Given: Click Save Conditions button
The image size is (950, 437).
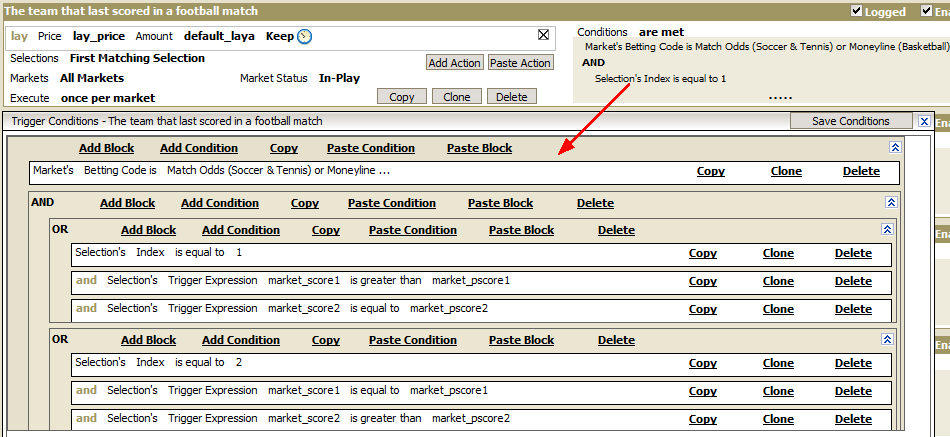Looking at the screenshot, I should tap(851, 121).
